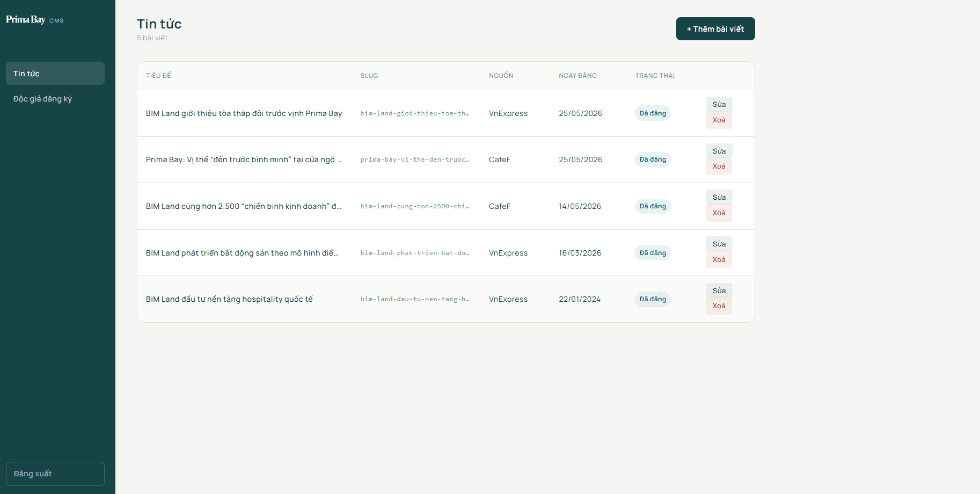Click the Prima Bay CMS logo
980x494 pixels.
pos(35,20)
